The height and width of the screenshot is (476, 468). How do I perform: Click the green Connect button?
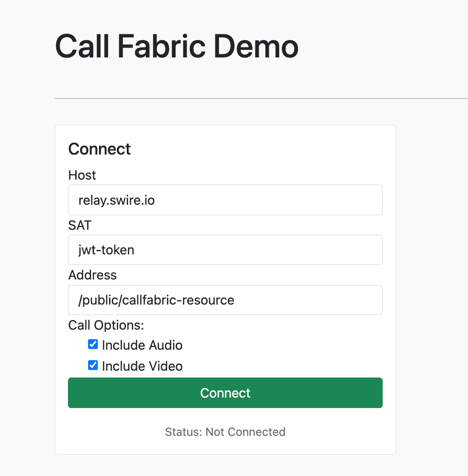[225, 393]
